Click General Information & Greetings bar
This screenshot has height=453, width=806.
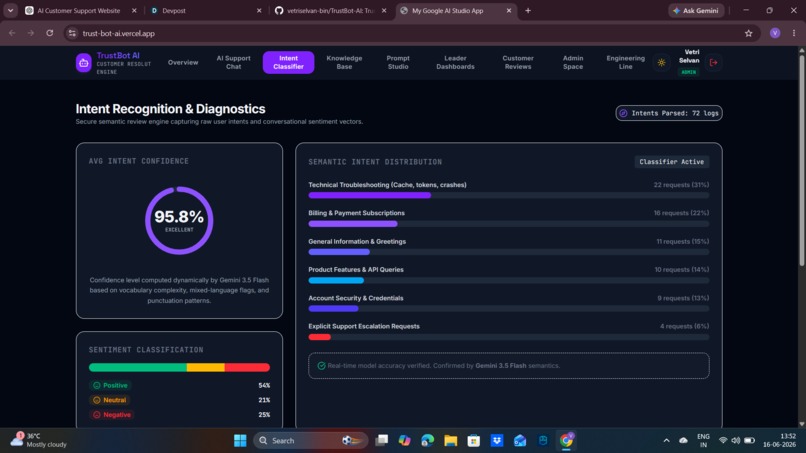point(508,252)
